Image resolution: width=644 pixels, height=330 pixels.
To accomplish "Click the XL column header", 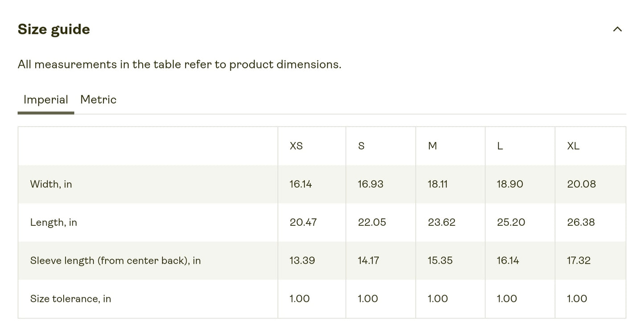I will (573, 146).
